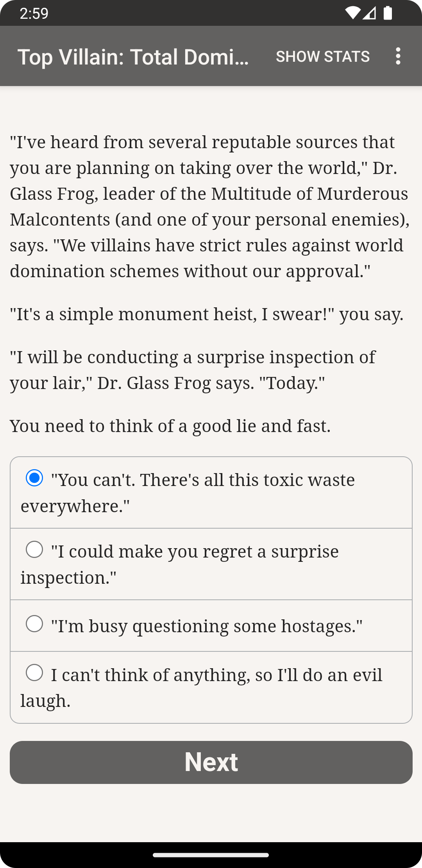This screenshot has height=868, width=422.
Task: Tap the cellular signal icon
Action: pos(369,13)
